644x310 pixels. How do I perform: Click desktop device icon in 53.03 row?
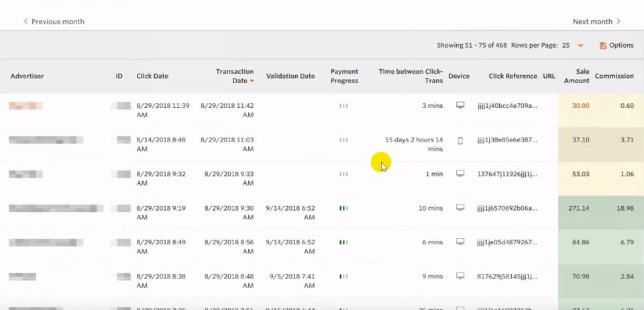point(460,174)
